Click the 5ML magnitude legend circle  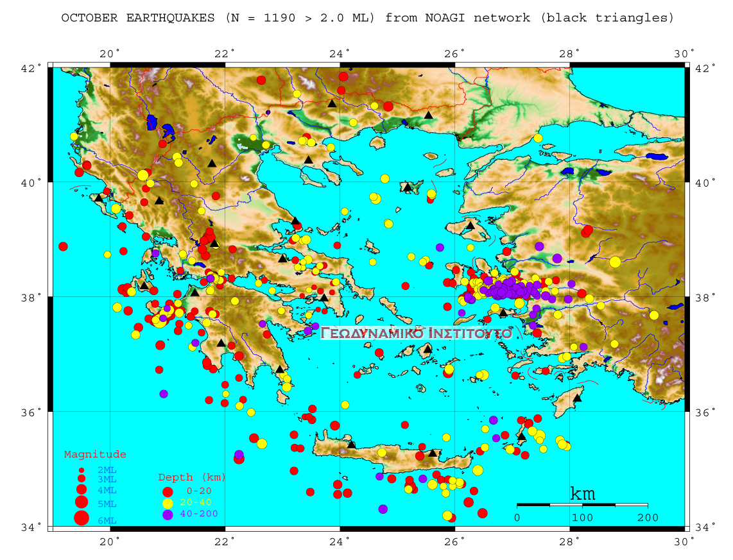(x=82, y=502)
